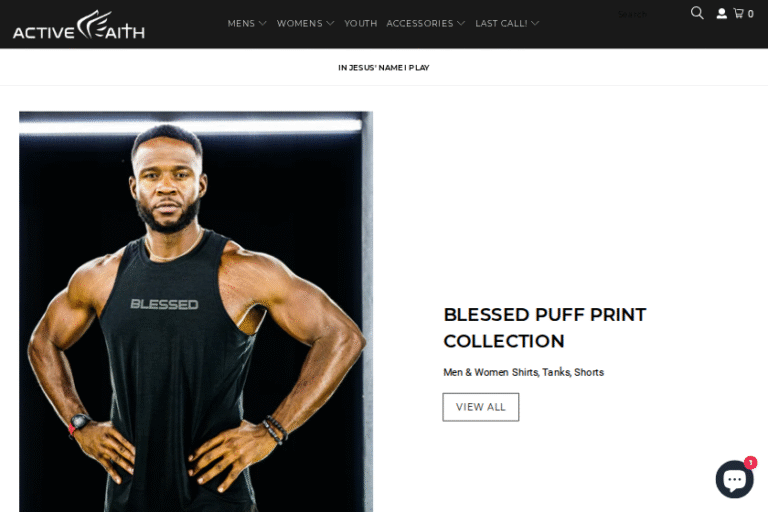This screenshot has height=512, width=768.
Task: Click the Blessed Puff Print Collection heading
Action: [545, 328]
